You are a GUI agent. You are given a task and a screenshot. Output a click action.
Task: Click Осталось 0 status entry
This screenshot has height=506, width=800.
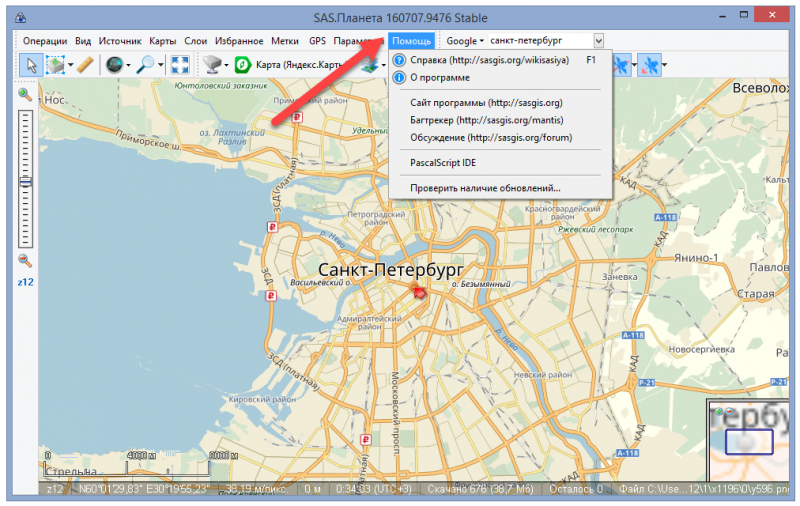[x=576, y=489]
